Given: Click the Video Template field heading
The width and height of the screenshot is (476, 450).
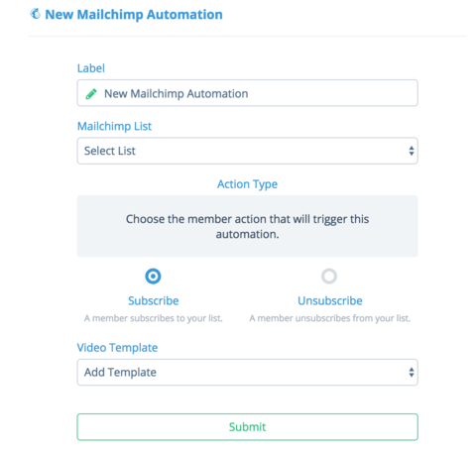Looking at the screenshot, I should coord(117,348).
